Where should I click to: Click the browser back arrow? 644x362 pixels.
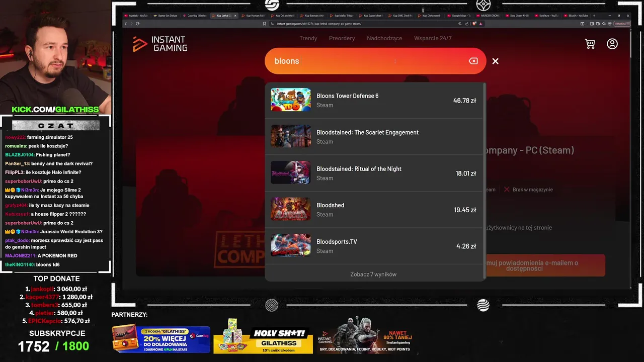point(126,24)
